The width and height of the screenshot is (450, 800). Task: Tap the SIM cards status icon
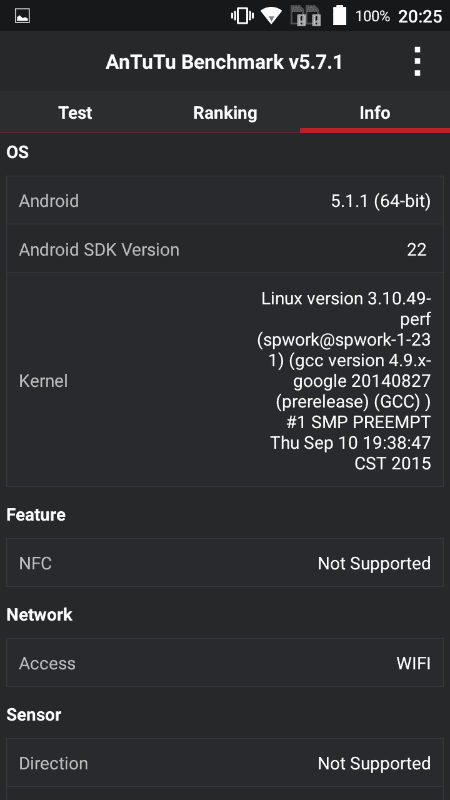[x=306, y=16]
